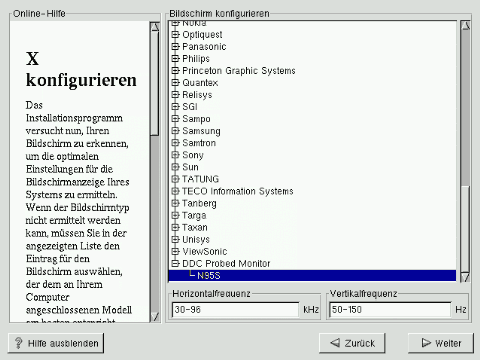Expand the Sun manufacturer node
The width and height of the screenshot is (480, 360).
point(175,167)
